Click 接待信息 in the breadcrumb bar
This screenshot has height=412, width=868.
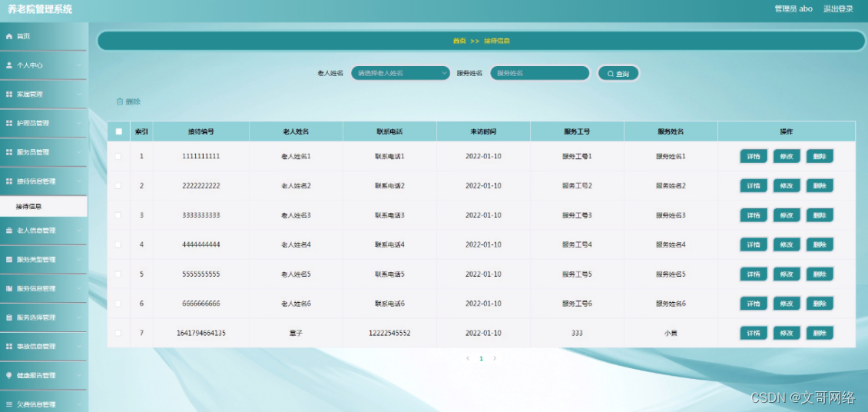(x=497, y=41)
